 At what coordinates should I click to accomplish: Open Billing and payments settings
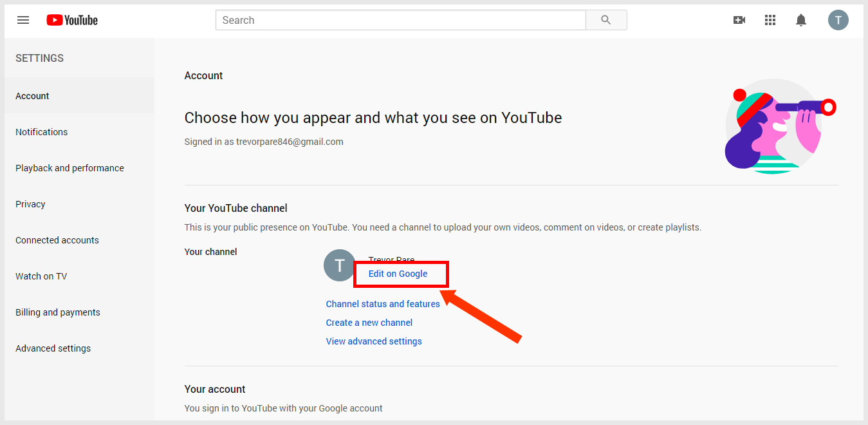pos(79,312)
